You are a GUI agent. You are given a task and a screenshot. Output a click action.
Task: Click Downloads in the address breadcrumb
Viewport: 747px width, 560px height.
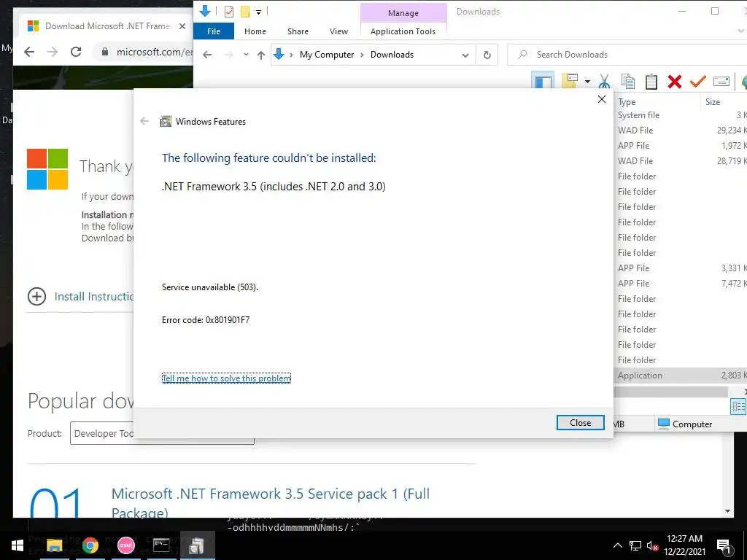click(x=392, y=55)
